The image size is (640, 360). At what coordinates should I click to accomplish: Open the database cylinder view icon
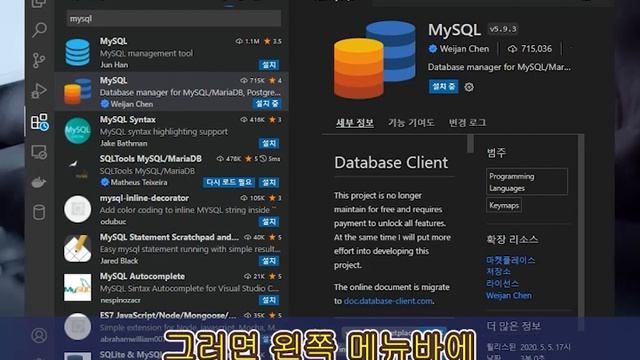point(39,213)
